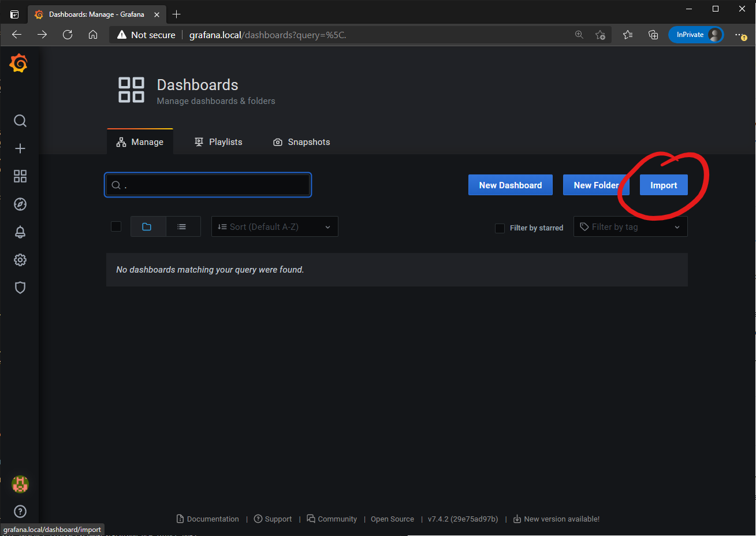Open the Documentation footer link

[207, 519]
